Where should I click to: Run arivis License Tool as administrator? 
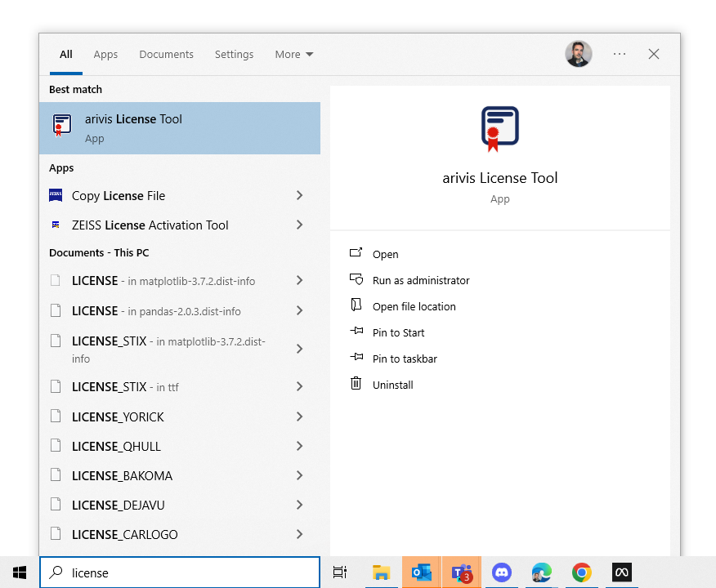coord(422,280)
